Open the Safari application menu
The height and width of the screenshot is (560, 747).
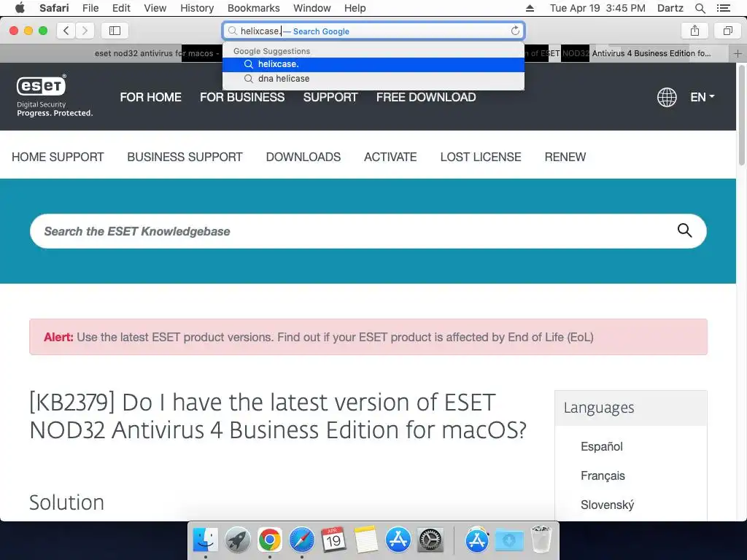(x=54, y=8)
